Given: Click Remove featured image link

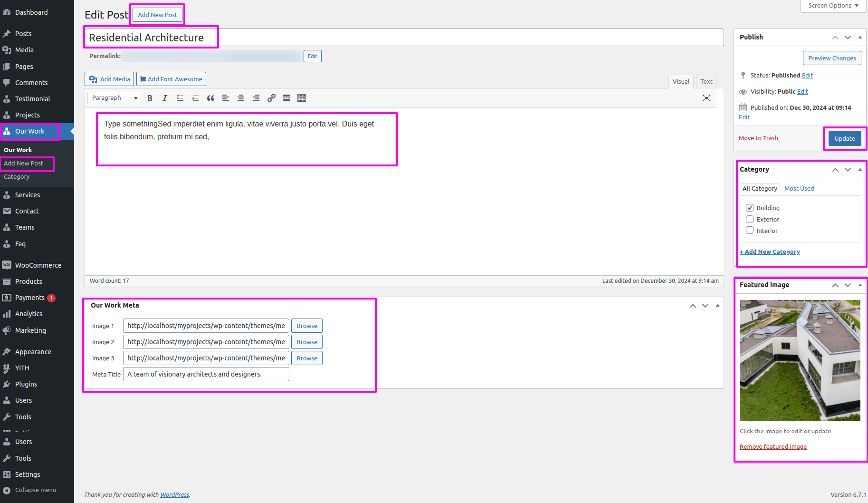Looking at the screenshot, I should [x=773, y=446].
